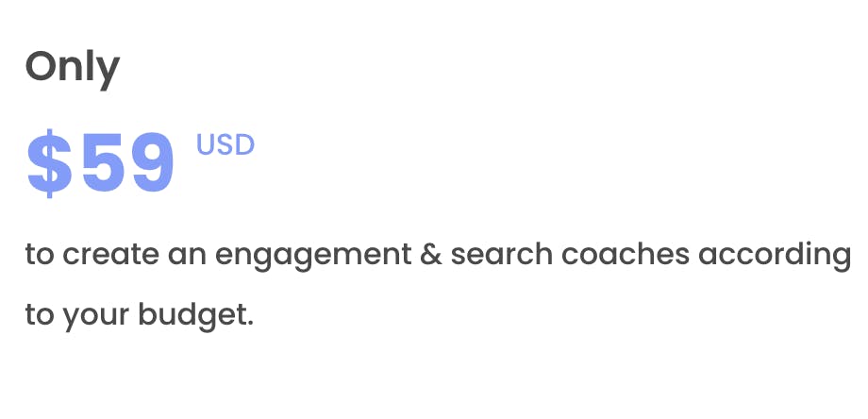Click the word "search" in the description
This screenshot has width=868, height=419.
[x=502, y=254]
